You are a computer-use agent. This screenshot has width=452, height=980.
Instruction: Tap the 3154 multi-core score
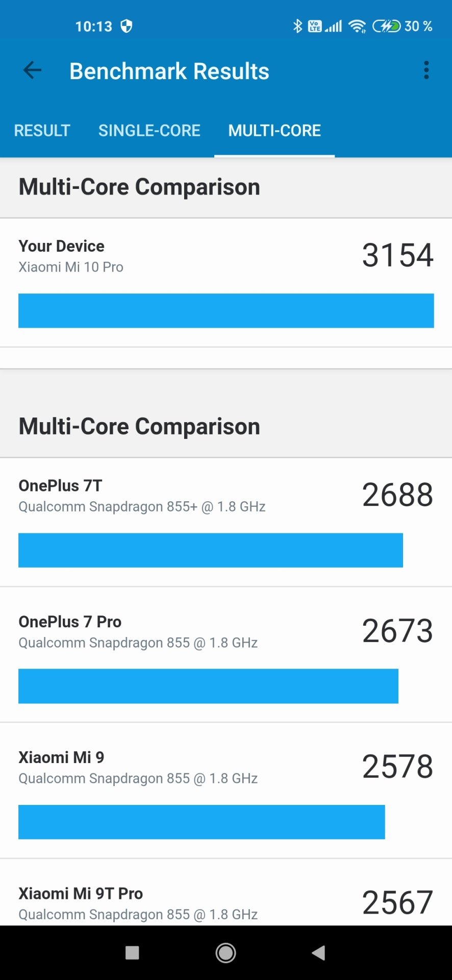pyautogui.click(x=398, y=255)
